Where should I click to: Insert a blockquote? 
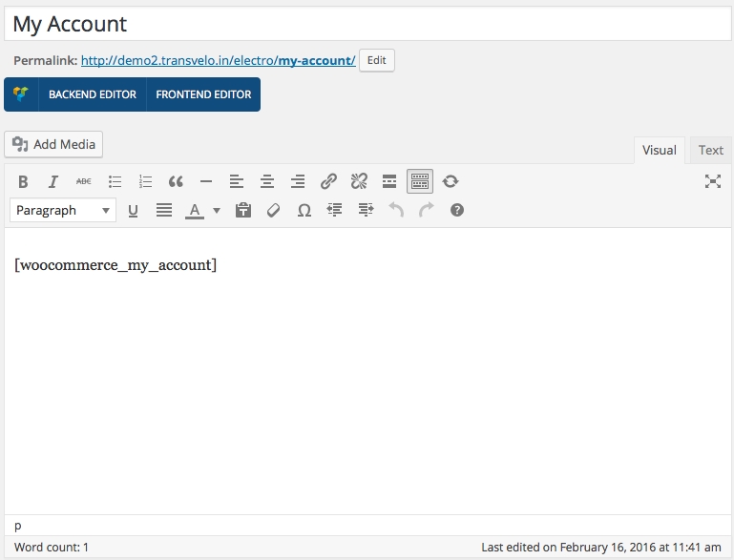tap(176, 181)
